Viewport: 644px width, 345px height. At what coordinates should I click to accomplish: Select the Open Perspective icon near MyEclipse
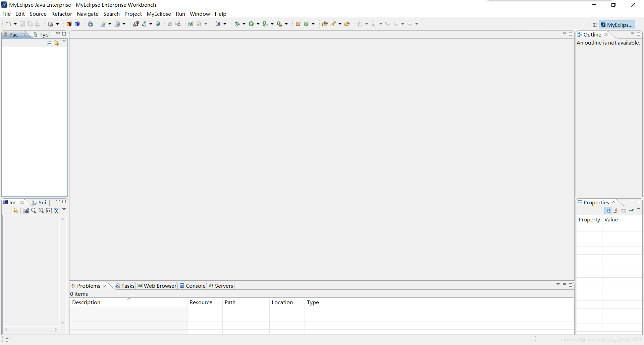pyautogui.click(x=595, y=24)
